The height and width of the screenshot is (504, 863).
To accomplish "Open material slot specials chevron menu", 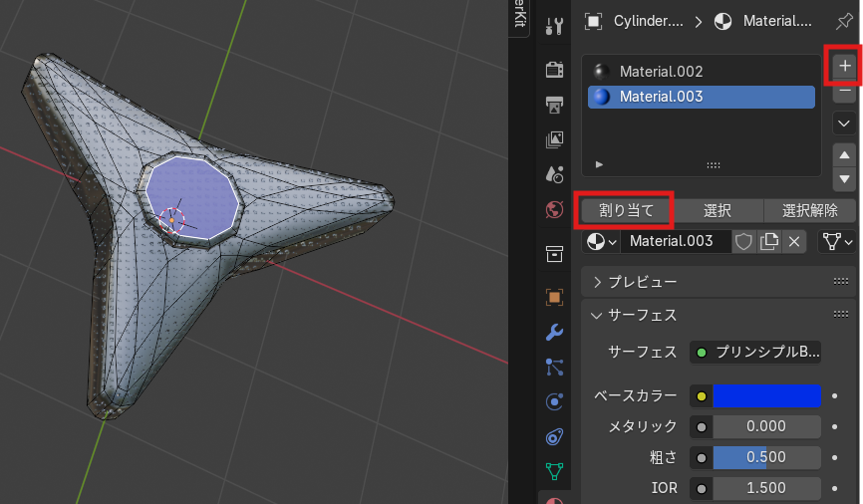I will pyautogui.click(x=844, y=124).
